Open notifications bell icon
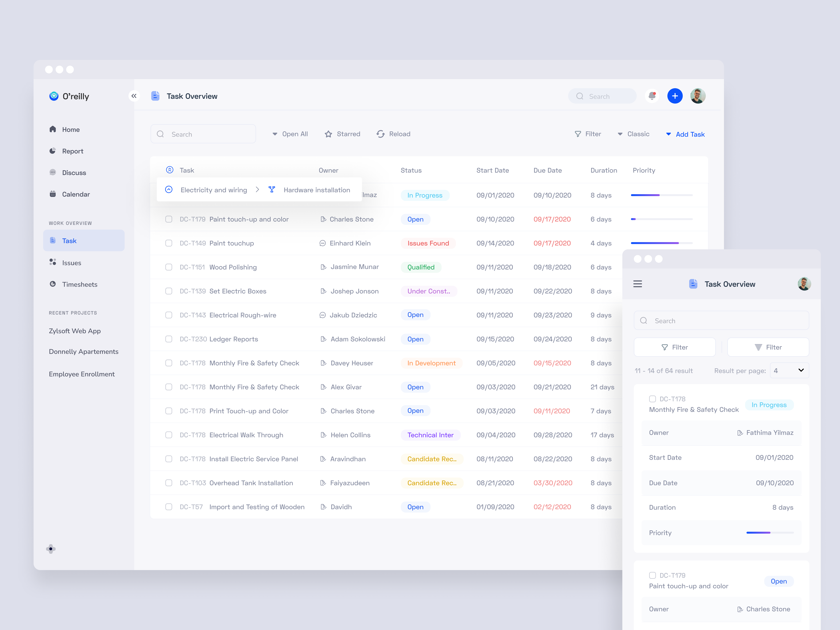 [x=652, y=96]
